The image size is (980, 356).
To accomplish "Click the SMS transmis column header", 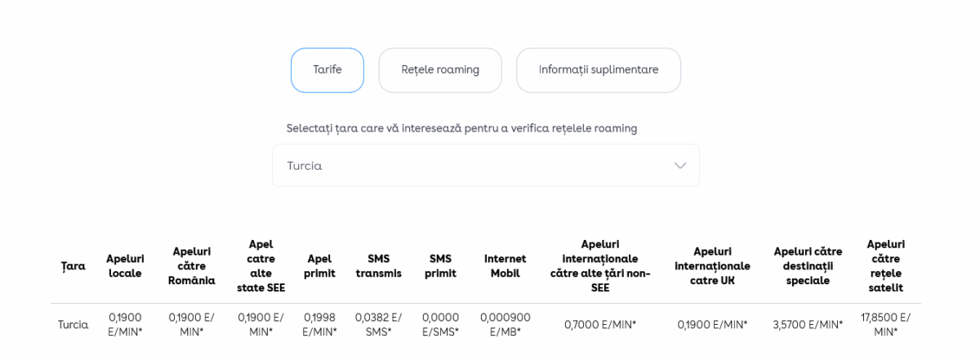I will (379, 266).
